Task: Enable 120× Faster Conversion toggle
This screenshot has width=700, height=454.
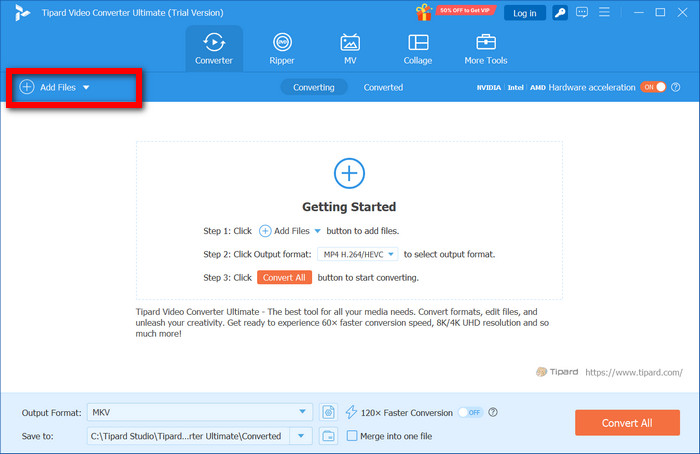Action: (x=470, y=412)
